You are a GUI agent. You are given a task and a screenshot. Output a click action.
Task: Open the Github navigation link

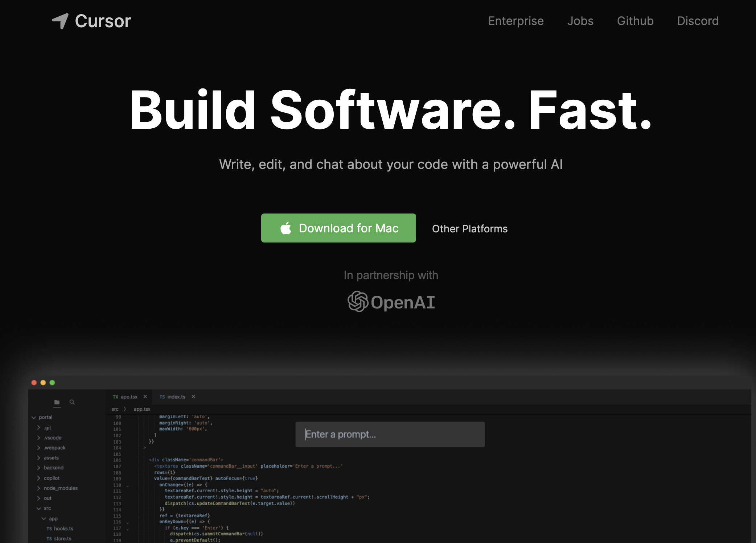[x=635, y=21]
